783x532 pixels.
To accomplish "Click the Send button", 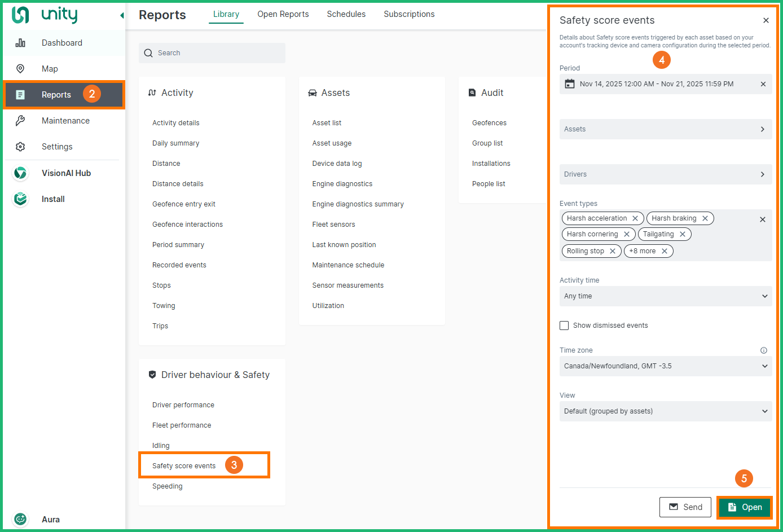I will (685, 507).
